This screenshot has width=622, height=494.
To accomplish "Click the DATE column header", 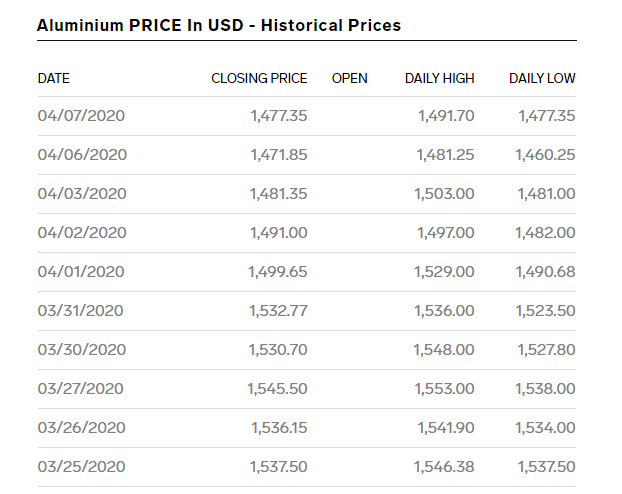I will [x=54, y=78].
